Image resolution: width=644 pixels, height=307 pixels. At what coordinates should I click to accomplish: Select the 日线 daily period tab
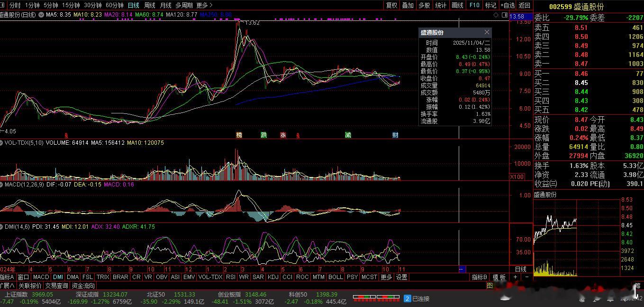pyautogui.click(x=134, y=5)
